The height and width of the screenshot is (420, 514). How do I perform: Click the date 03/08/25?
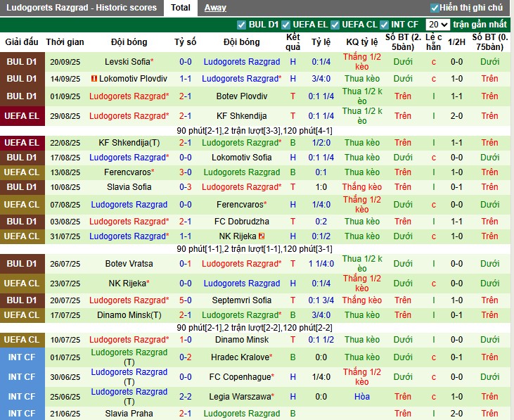tap(65, 222)
